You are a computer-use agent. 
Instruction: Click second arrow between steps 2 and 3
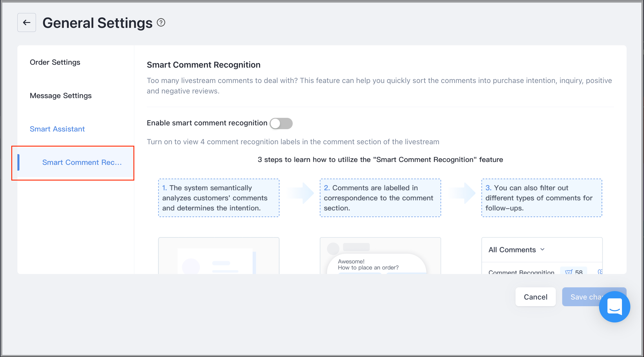462,193
